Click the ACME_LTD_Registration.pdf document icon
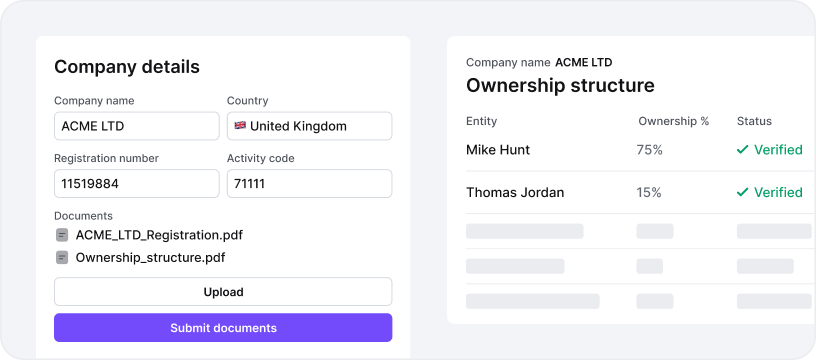 (x=62, y=235)
